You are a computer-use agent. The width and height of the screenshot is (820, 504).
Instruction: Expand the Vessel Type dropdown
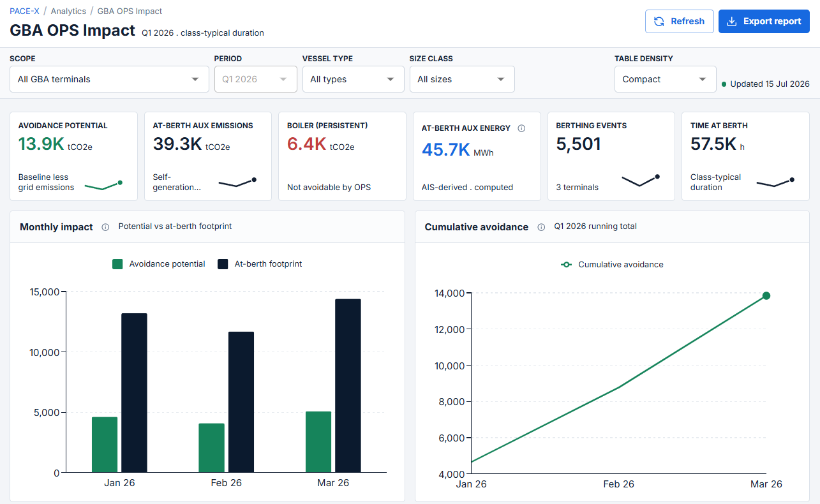[x=354, y=79]
